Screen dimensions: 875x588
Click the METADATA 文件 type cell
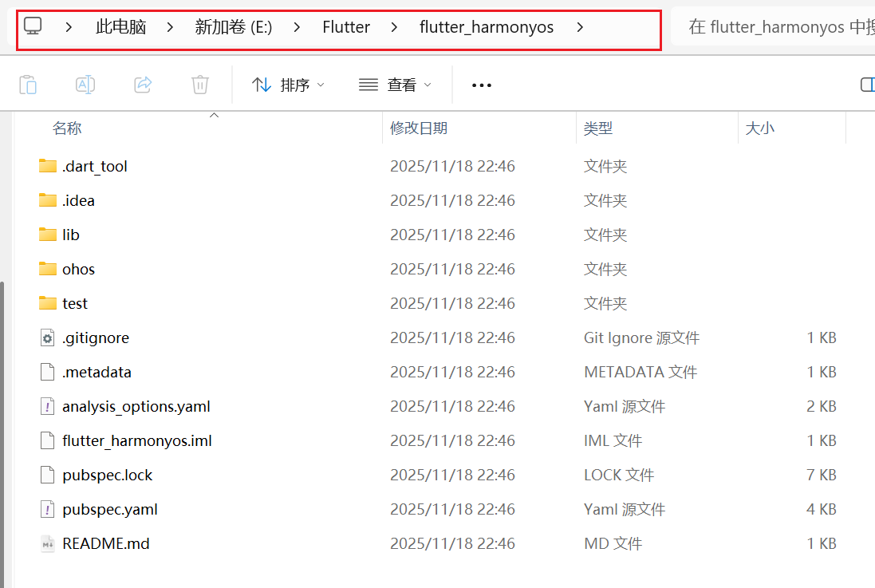click(x=640, y=372)
